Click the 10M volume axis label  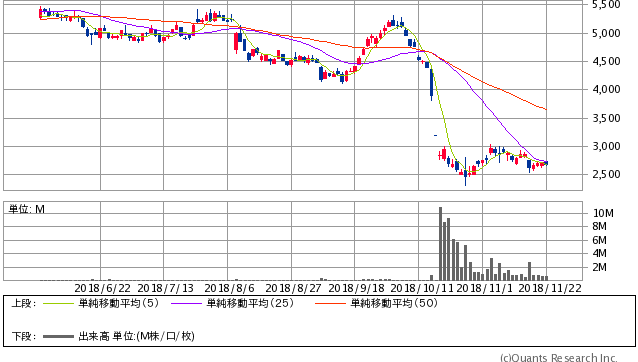[x=603, y=213]
